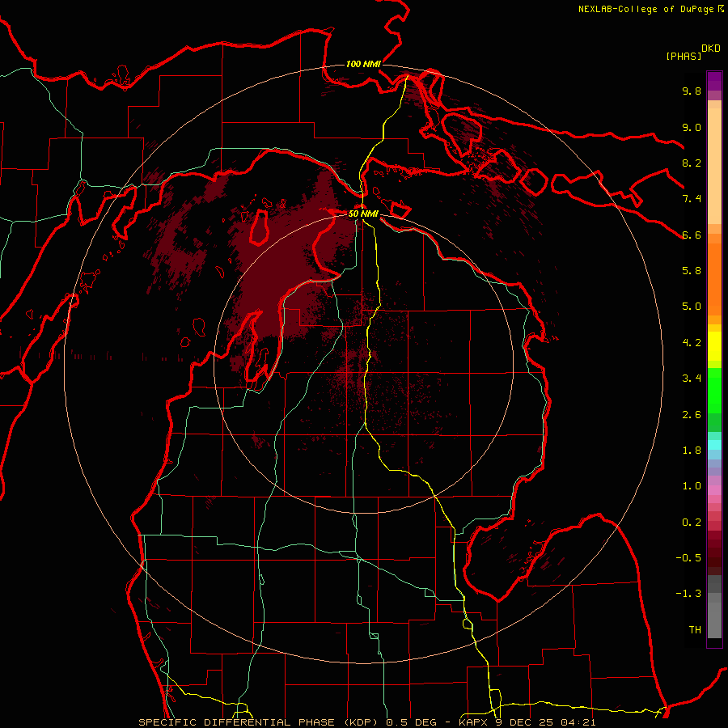Click the 8.2 scale value
The height and width of the screenshot is (728, 728).
[x=692, y=163]
